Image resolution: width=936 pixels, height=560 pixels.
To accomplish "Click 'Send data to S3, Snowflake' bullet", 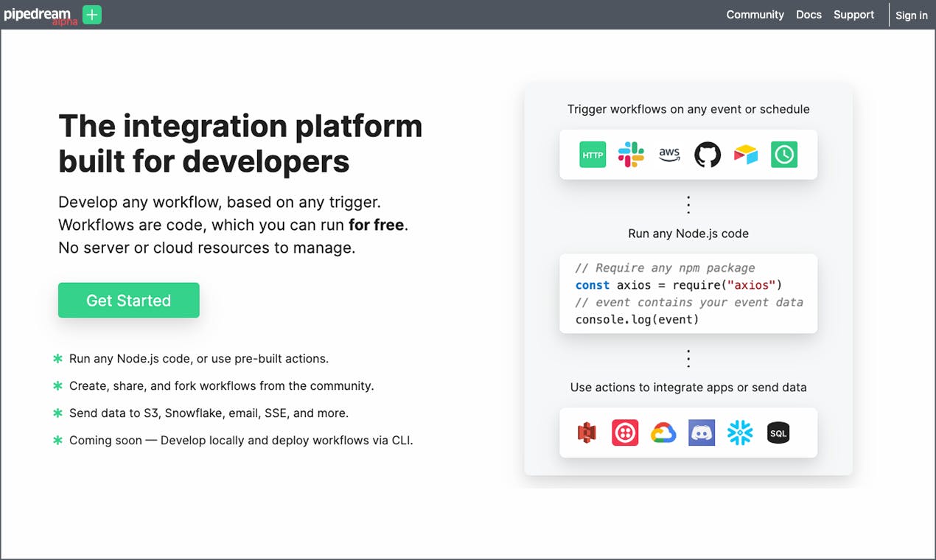I will pos(209,413).
